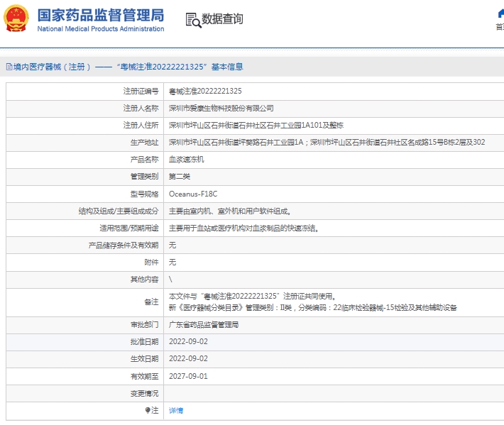This screenshot has width=504, height=425.
Task: Click the 其他内容 label
Action: (144, 280)
